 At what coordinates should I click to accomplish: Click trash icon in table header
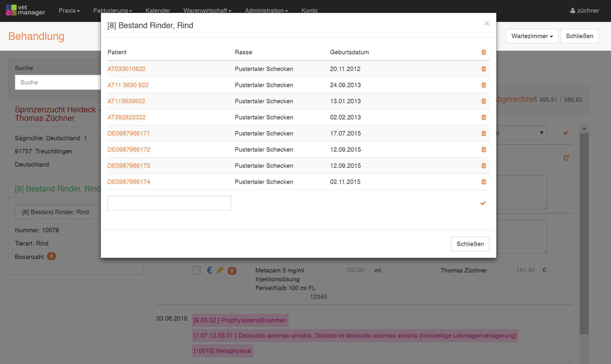point(483,53)
